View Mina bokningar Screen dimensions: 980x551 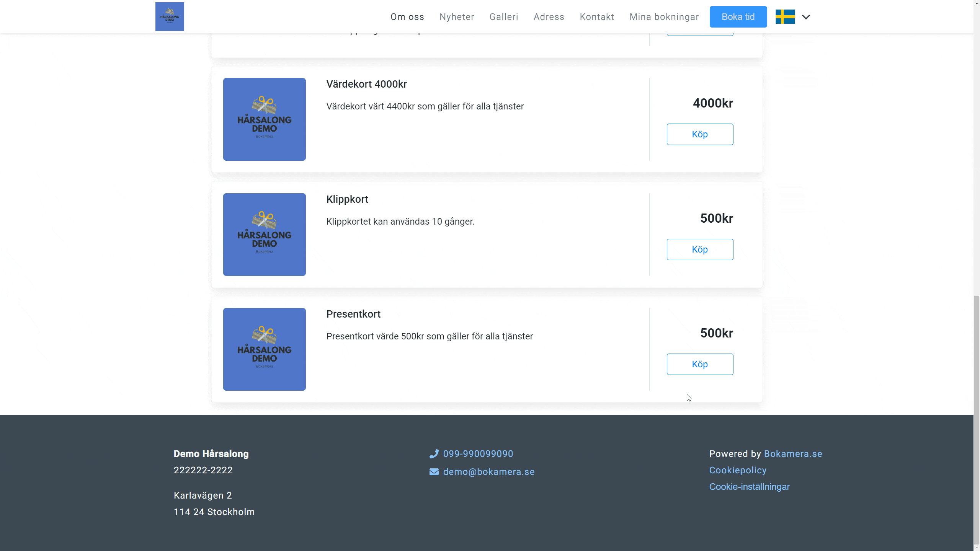664,17
